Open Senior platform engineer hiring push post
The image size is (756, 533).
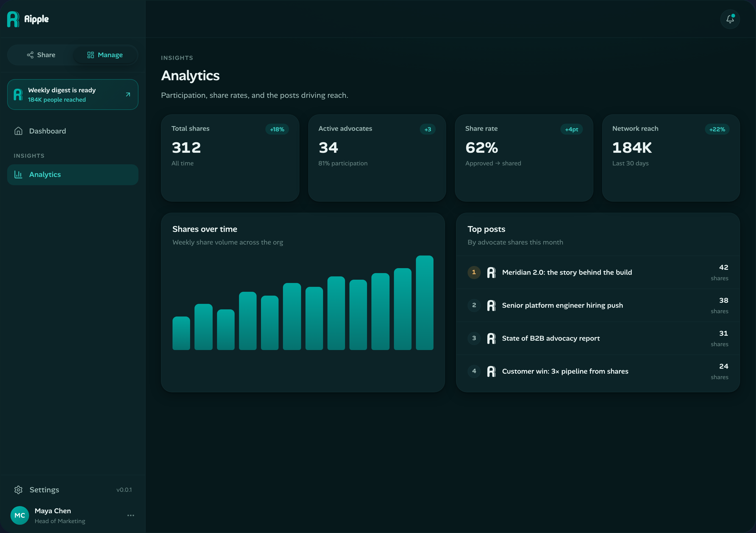[x=598, y=305]
